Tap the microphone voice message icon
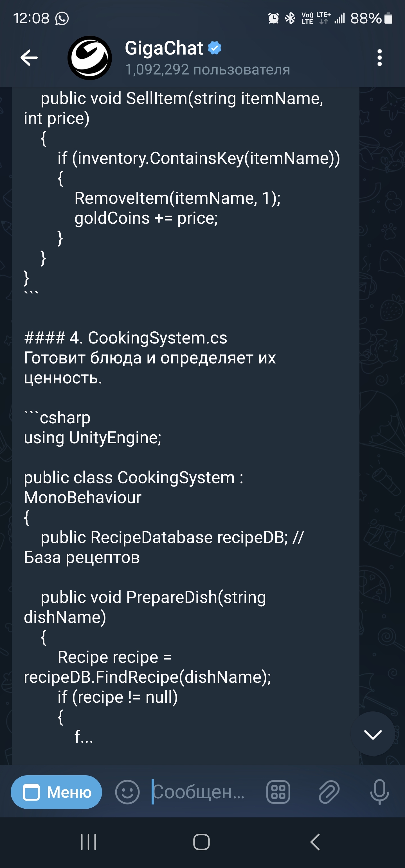 click(x=379, y=792)
